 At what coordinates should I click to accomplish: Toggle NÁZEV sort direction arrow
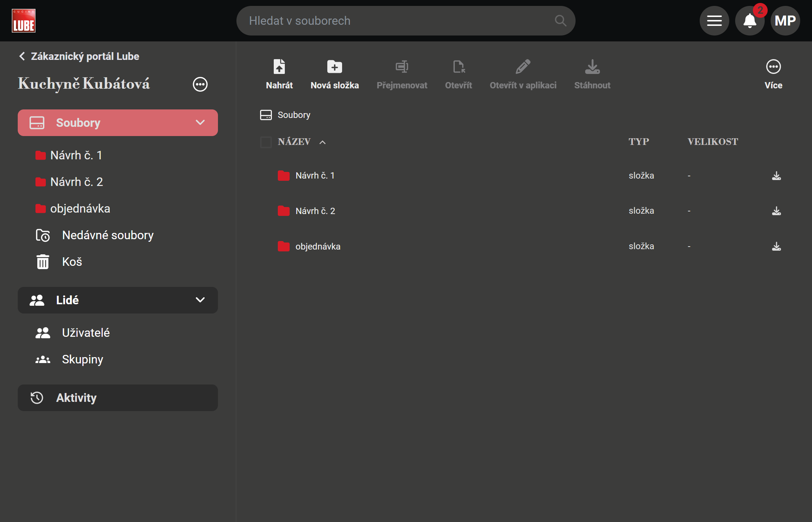point(322,142)
